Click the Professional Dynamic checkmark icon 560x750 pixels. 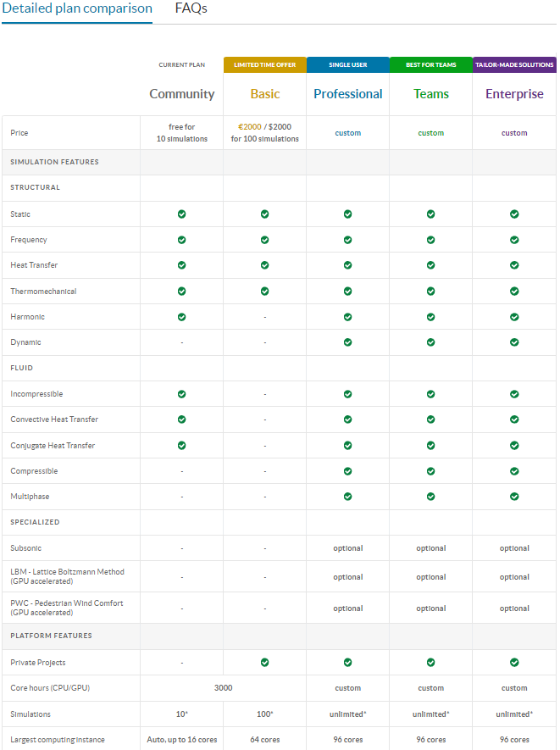tap(348, 342)
